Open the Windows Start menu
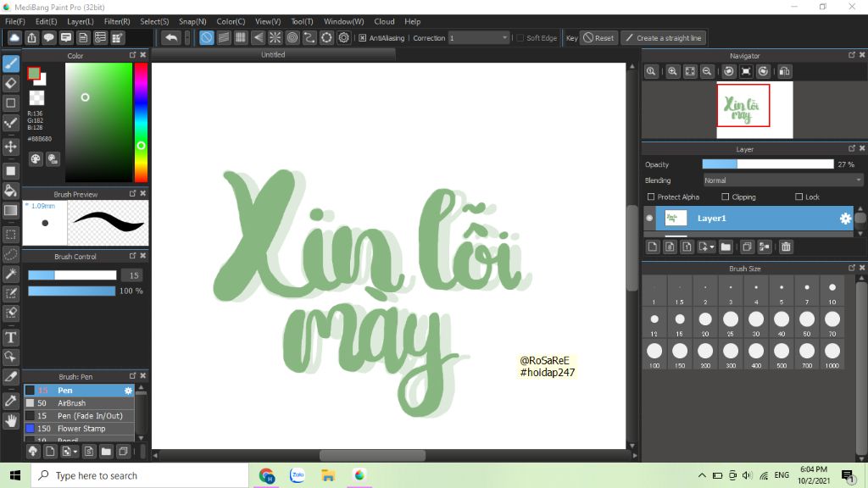 coord(15,476)
